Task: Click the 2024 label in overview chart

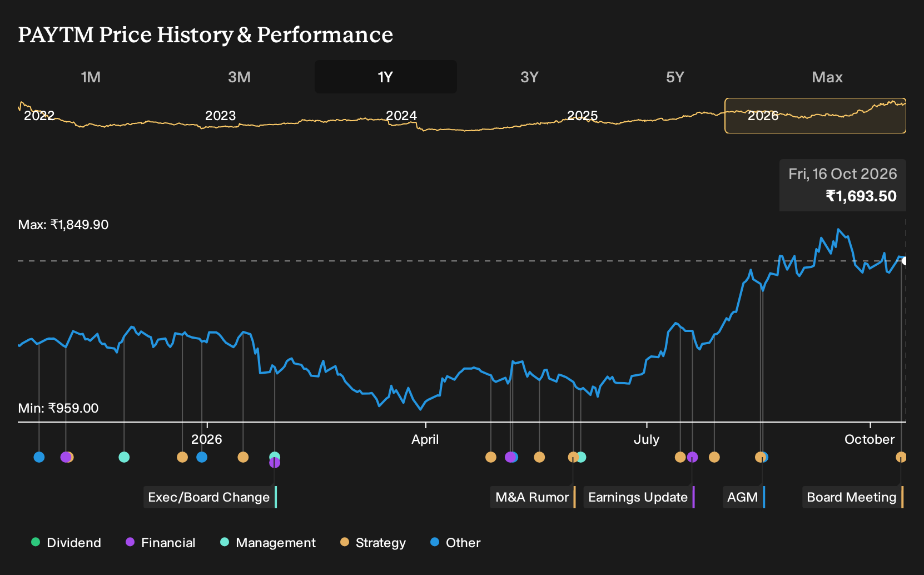Action: (x=401, y=116)
